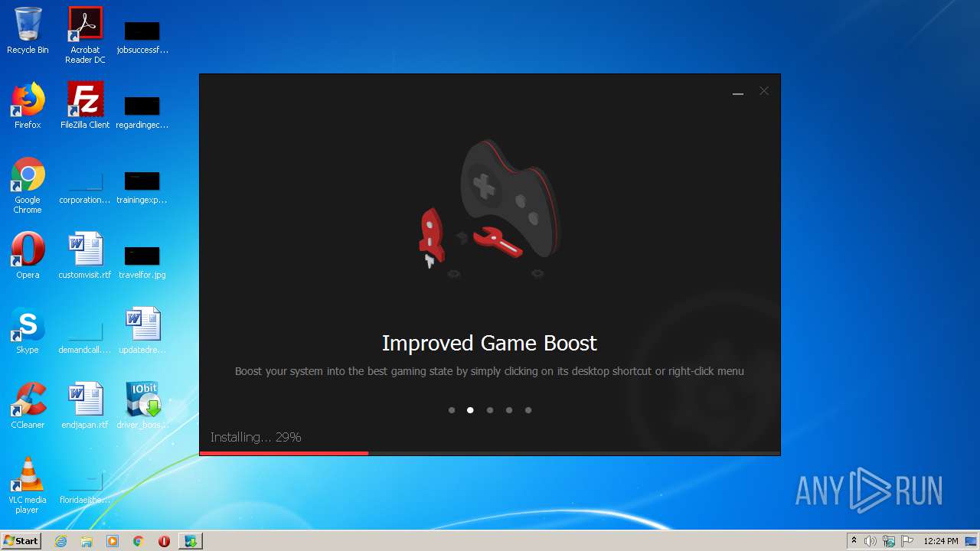Open customvisit.rtf document icon
The height and width of the screenshot is (551, 980).
[x=85, y=256]
